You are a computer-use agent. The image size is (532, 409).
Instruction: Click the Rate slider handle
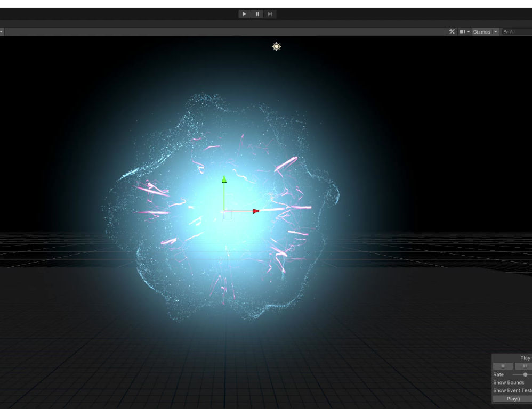[x=525, y=374]
